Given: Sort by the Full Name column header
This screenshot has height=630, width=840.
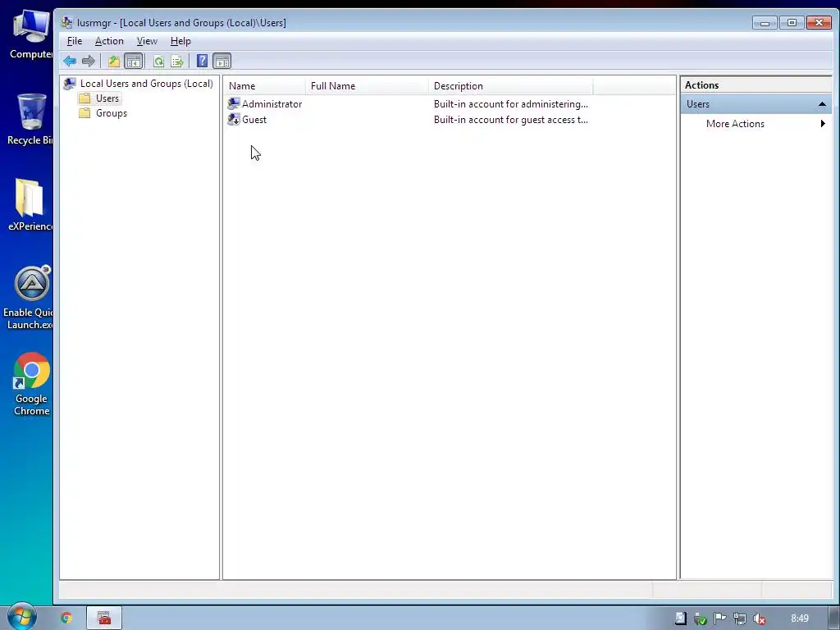Looking at the screenshot, I should point(367,85).
